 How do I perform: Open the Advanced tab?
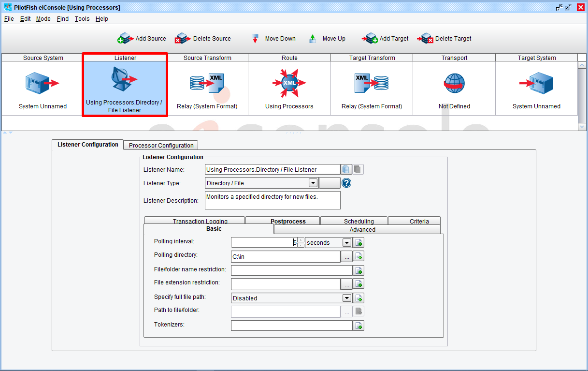[x=362, y=230]
